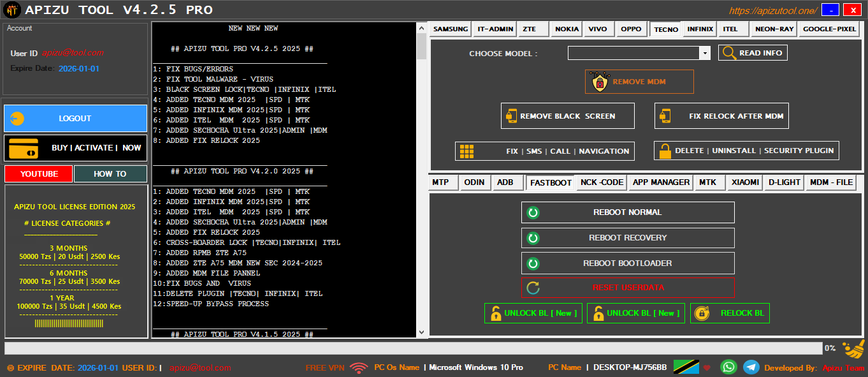The height and width of the screenshot is (377, 868).
Task: Click the PC name DESKTOP-MJ756BB text
Action: [630, 367]
